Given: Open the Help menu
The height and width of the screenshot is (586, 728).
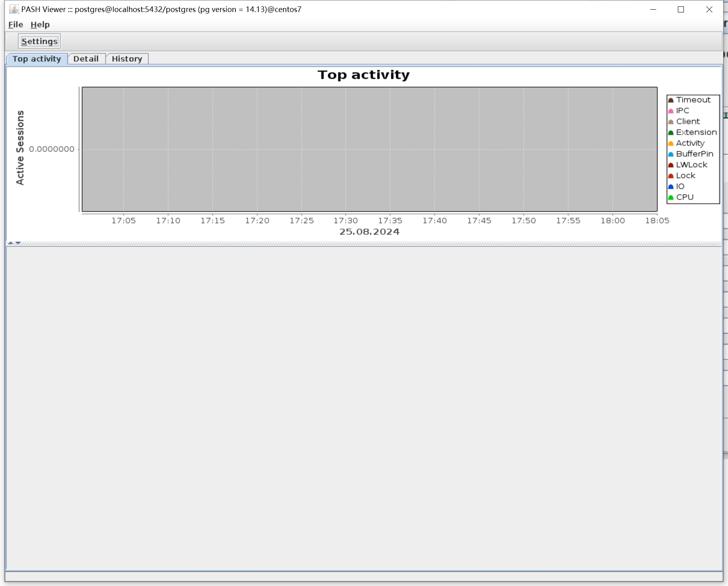Looking at the screenshot, I should click(x=40, y=24).
